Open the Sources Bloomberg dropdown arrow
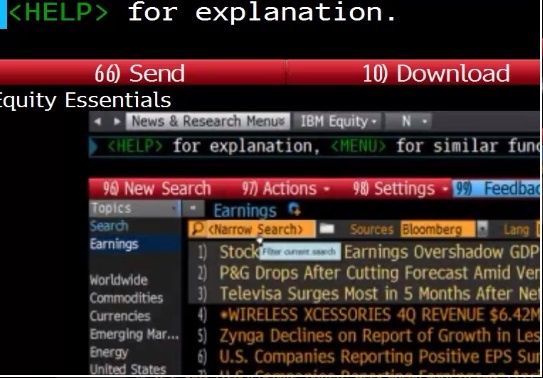 point(482,229)
